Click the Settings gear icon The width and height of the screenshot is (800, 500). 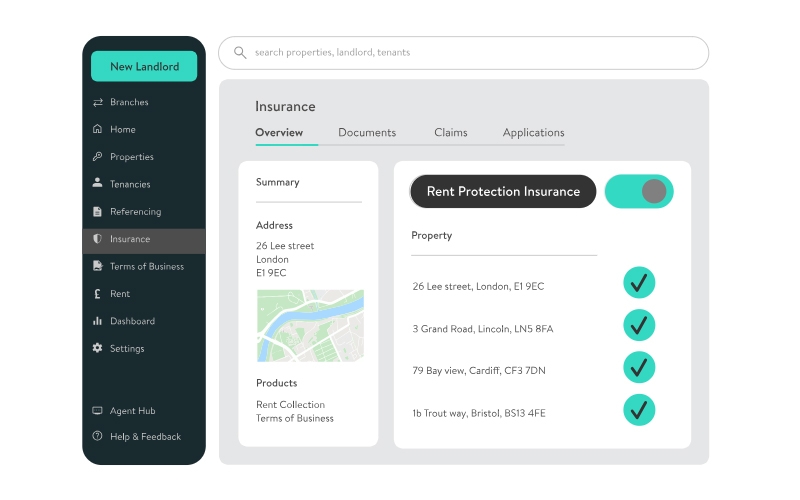[97, 348]
